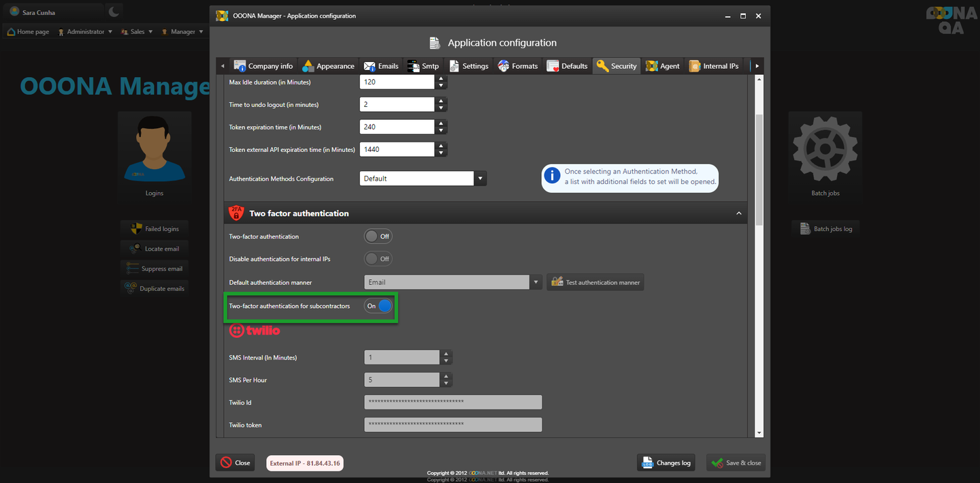
Task: Turn off two-factor authentication for subcontractors
Action: [x=378, y=306]
